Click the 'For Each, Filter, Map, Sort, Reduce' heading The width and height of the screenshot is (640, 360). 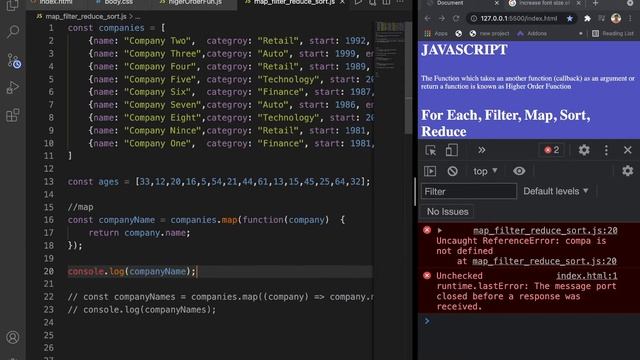pos(506,123)
